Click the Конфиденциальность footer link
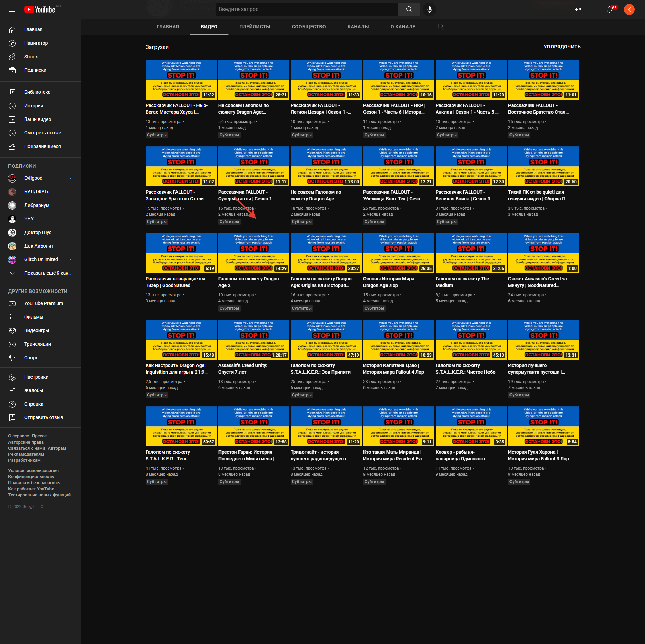 [31, 477]
